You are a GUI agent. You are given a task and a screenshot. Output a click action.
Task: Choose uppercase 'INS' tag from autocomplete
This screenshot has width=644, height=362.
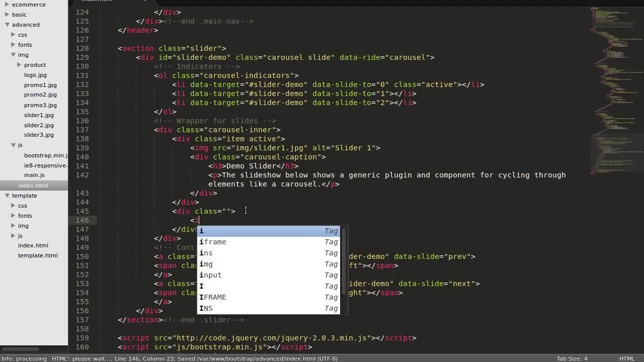click(x=269, y=308)
